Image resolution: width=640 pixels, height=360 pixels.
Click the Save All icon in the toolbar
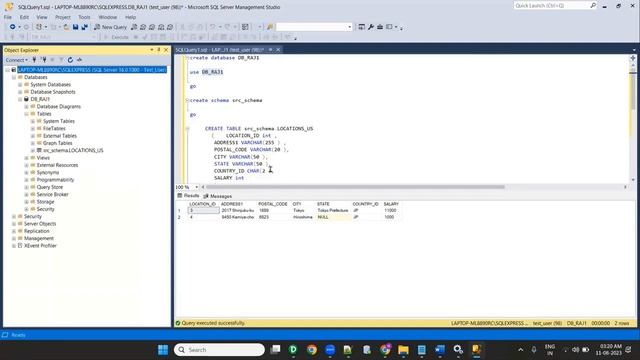[84, 27]
